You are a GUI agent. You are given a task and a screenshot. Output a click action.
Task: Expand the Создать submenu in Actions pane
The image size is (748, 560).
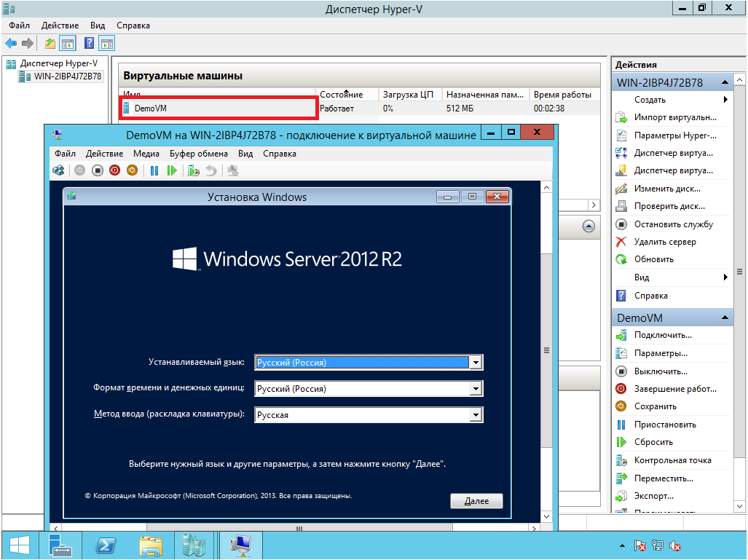(x=725, y=100)
